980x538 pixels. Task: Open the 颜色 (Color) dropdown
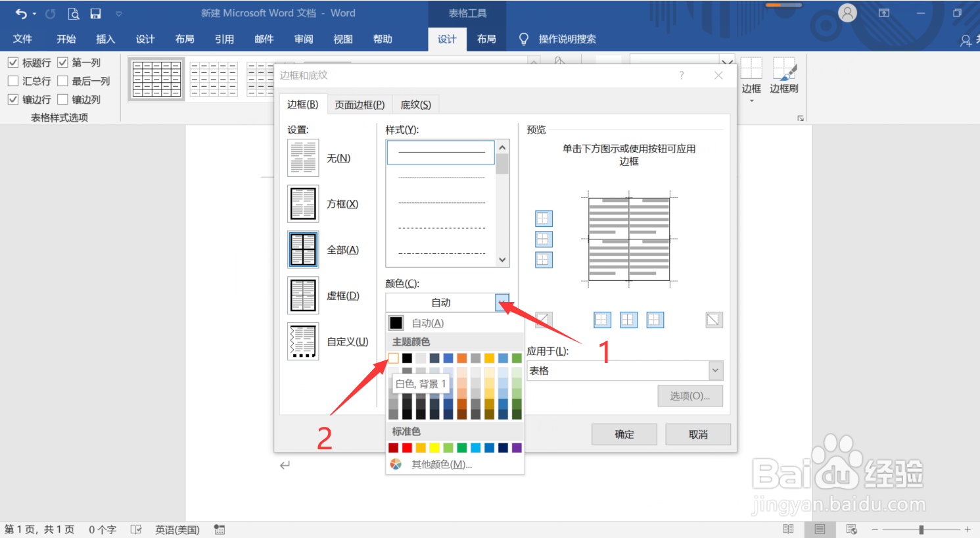coord(502,303)
